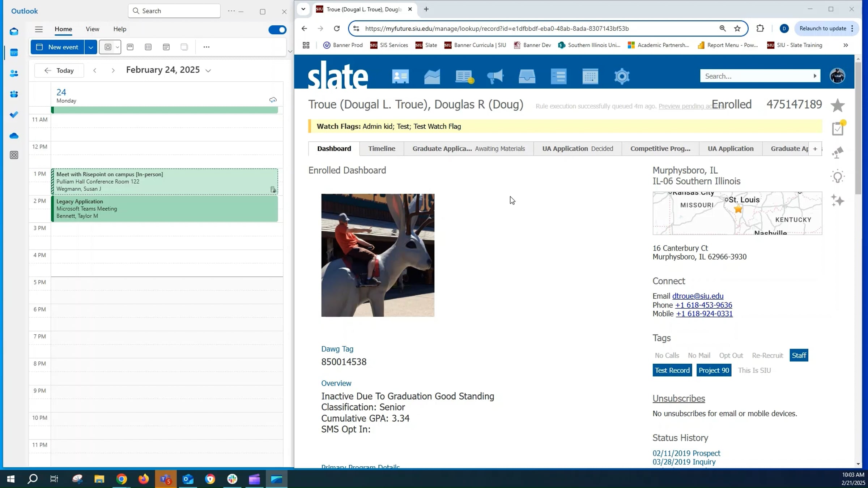Expand the New event dropdown arrow
868x488 pixels.
(x=91, y=47)
